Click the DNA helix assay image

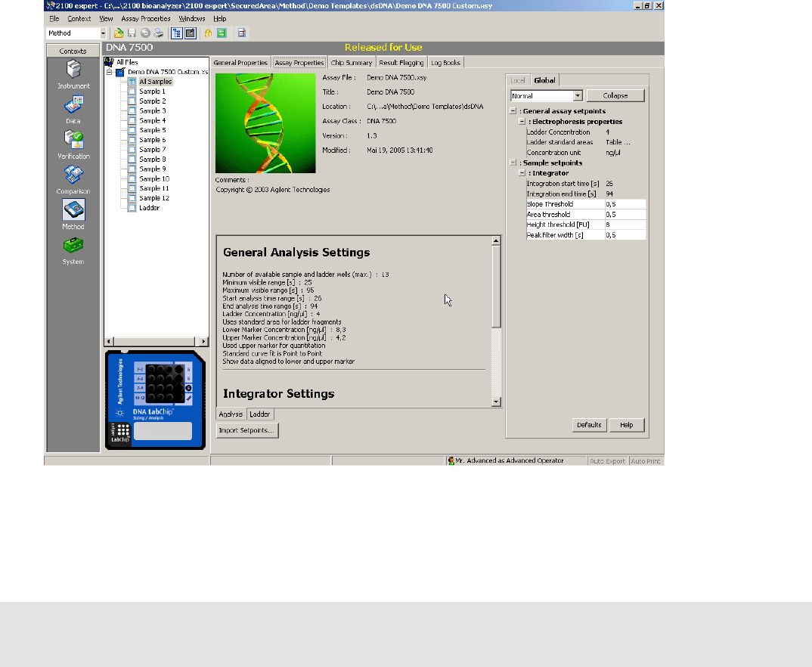[x=265, y=123]
